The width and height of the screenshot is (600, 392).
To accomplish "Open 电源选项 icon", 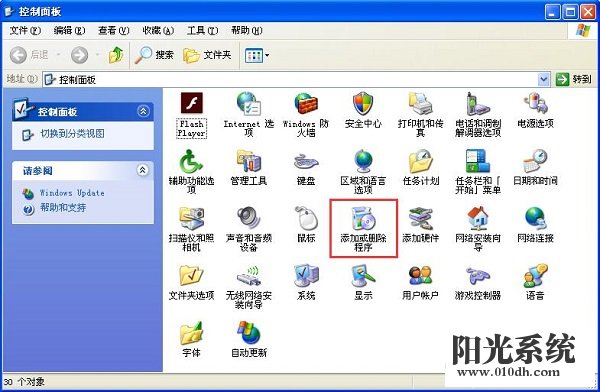I will tap(535, 103).
